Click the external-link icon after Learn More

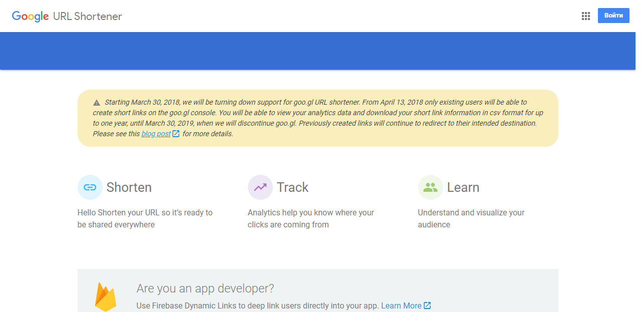pos(427,305)
